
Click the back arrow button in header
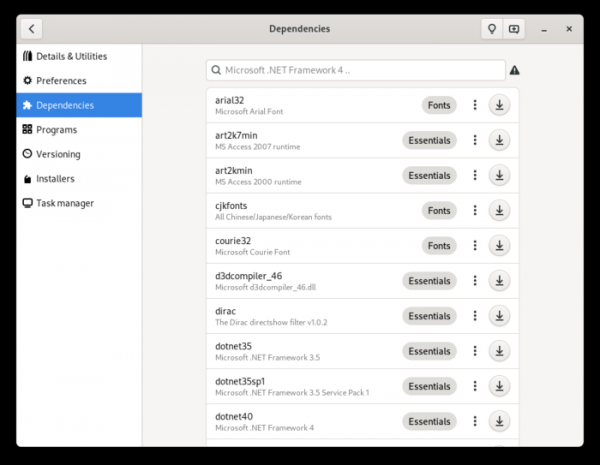tap(31, 29)
